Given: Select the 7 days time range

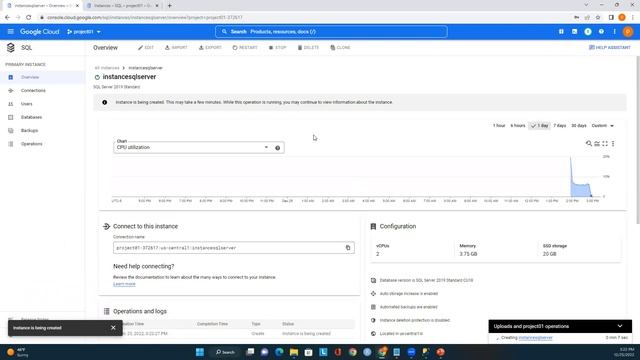Looking at the screenshot, I should [x=560, y=126].
